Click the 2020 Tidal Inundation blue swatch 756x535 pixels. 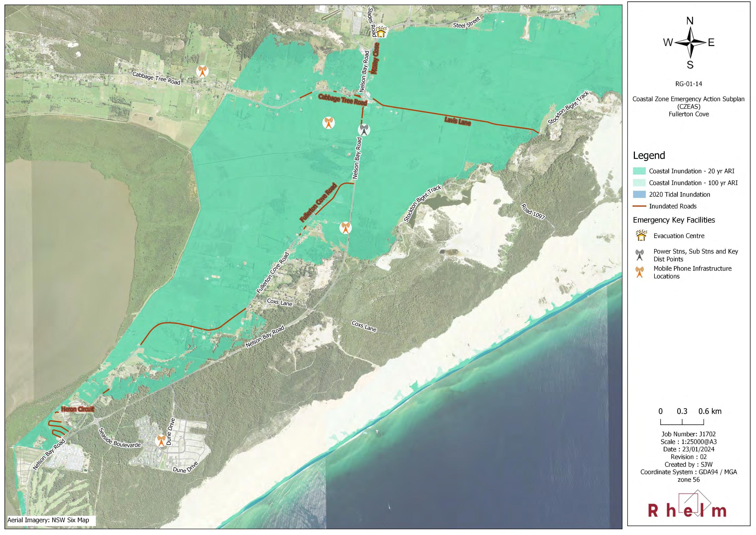[639, 194]
